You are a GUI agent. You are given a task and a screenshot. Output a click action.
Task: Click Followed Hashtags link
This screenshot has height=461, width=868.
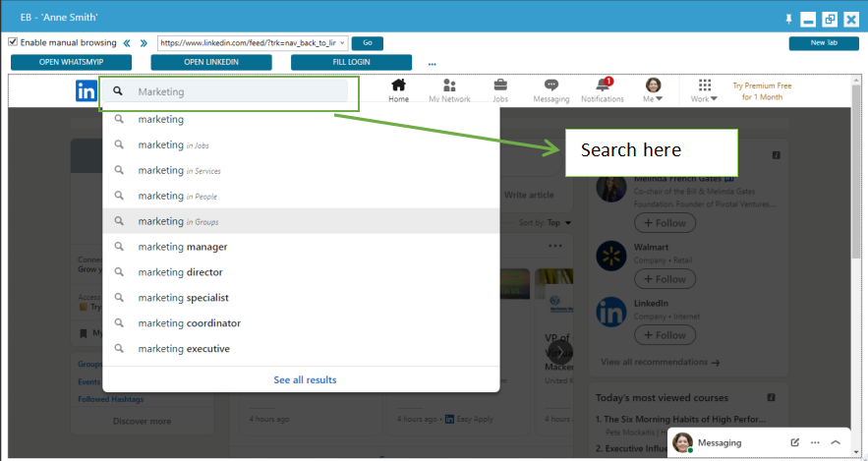coord(111,399)
